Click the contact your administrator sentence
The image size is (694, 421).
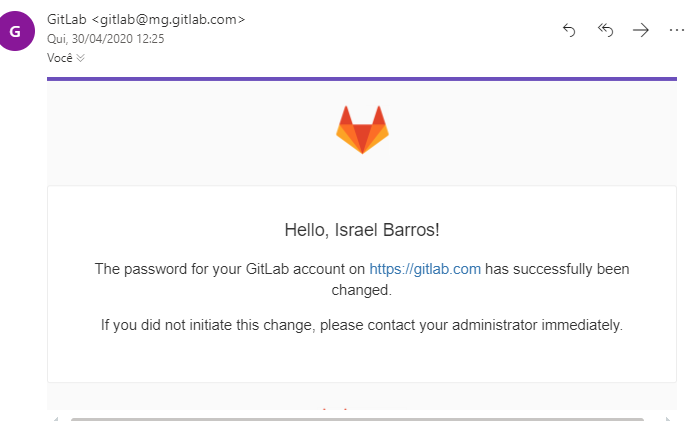pos(362,325)
